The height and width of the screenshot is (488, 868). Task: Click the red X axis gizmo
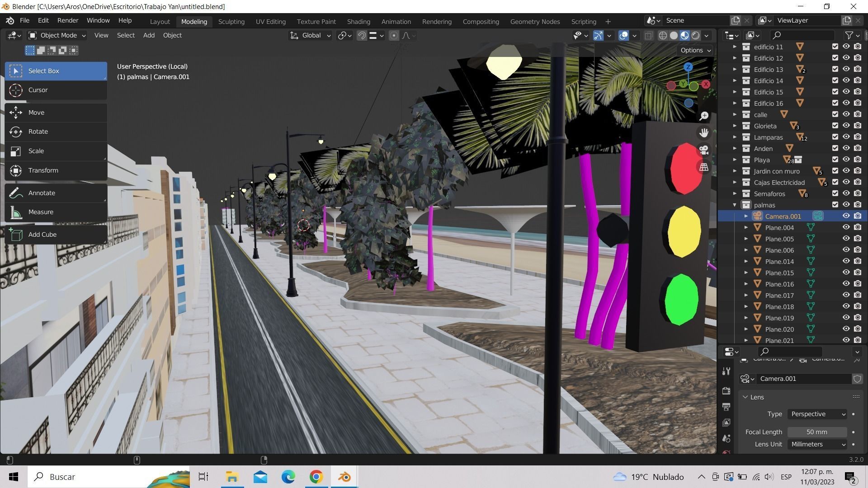(706, 84)
